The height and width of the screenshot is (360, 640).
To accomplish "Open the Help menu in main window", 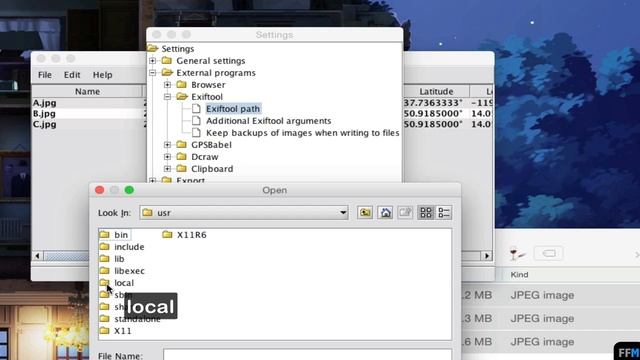I will tap(102, 75).
